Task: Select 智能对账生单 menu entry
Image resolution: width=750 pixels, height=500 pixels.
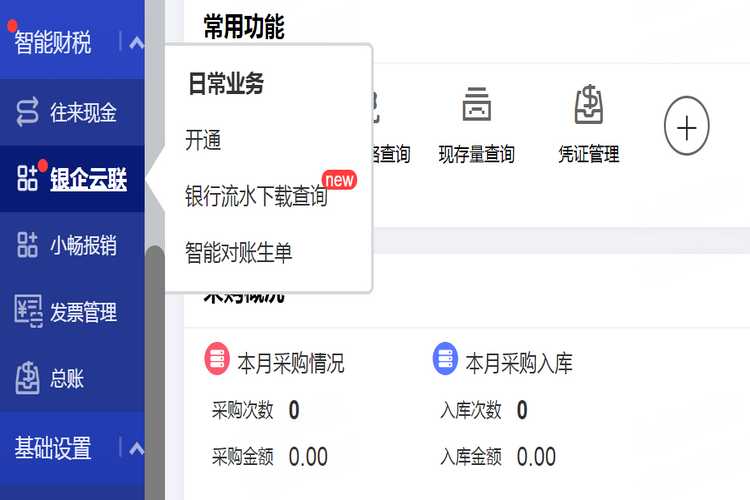Action: pyautogui.click(x=239, y=253)
